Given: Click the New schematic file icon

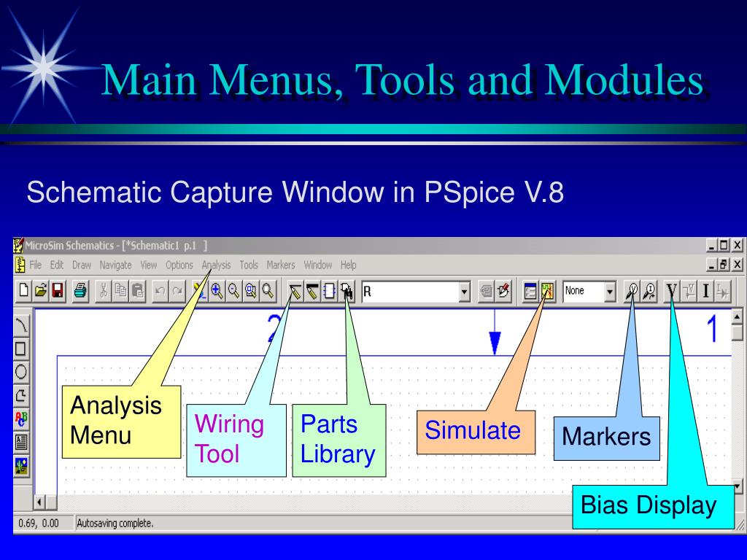Looking at the screenshot, I should (x=24, y=290).
